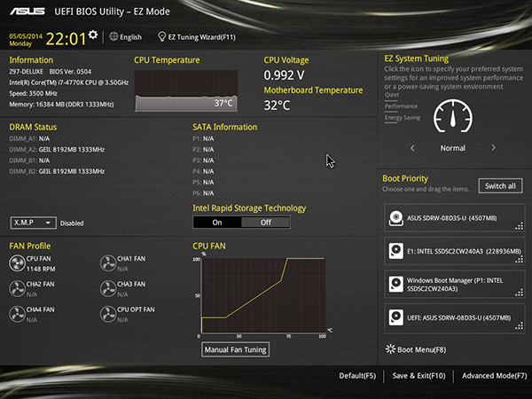The width and height of the screenshot is (532, 399).
Task: Grab the drag handle of the ASUS SDRW-08D3S-U (4507MB) entry
Action: click(x=519, y=226)
